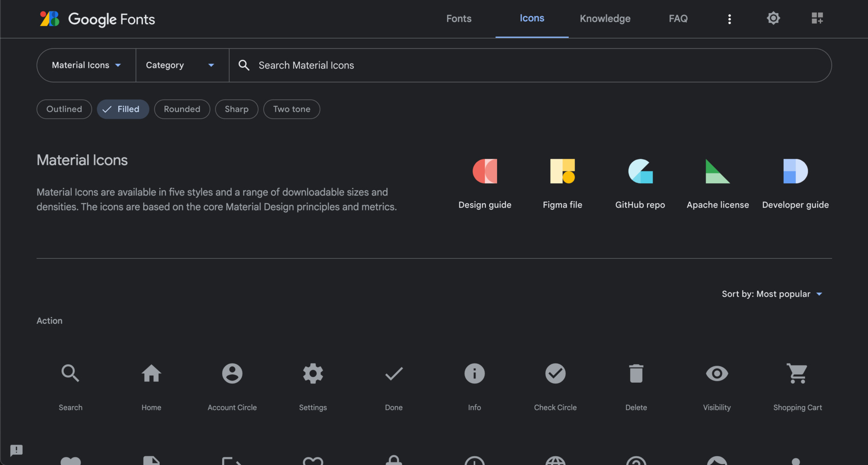
Task: Open the three-dot more menu
Action: [x=729, y=19]
